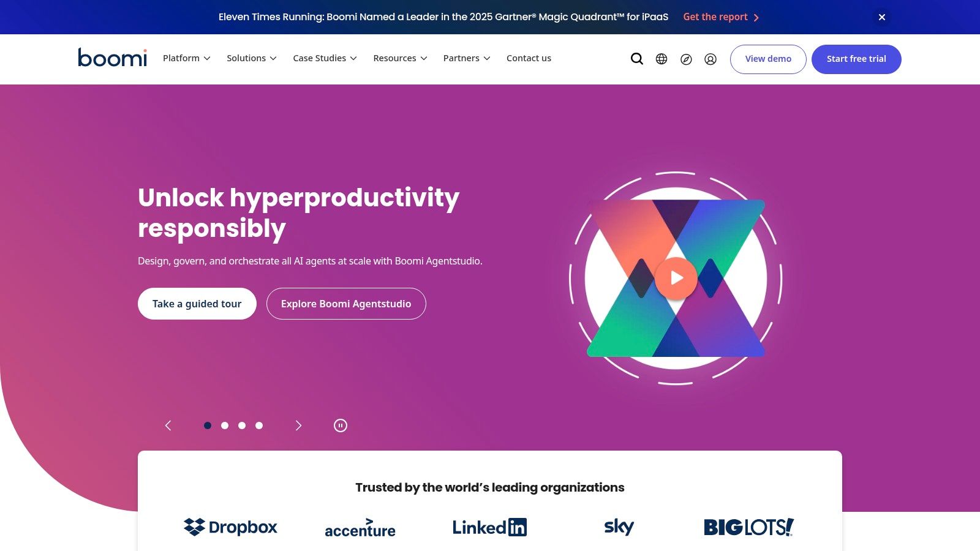
Task: Click the Boomi logo
Action: click(113, 58)
